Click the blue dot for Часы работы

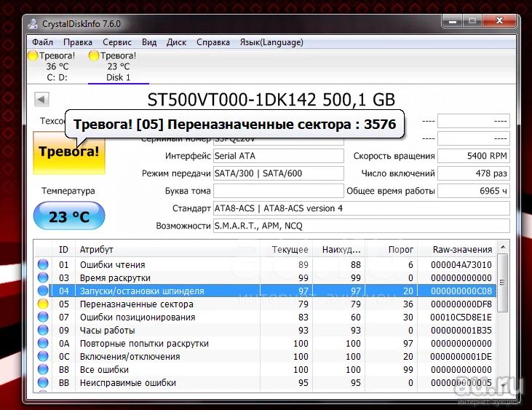tap(43, 330)
